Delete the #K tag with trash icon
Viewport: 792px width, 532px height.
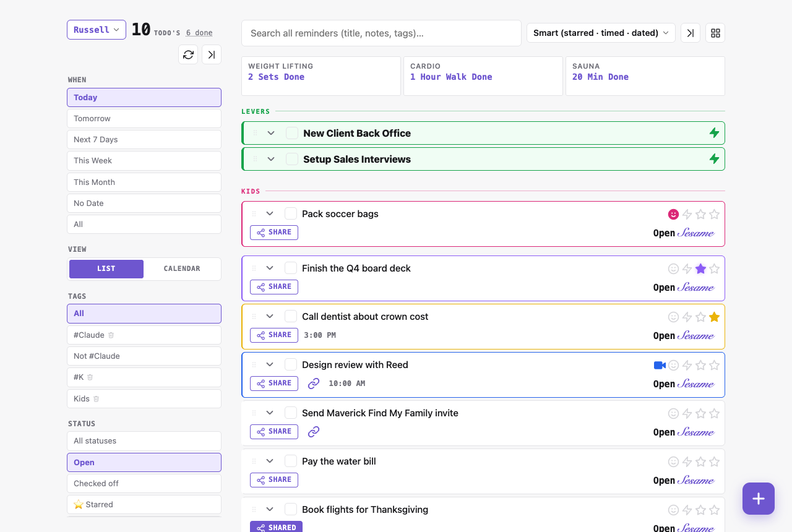pyautogui.click(x=90, y=377)
